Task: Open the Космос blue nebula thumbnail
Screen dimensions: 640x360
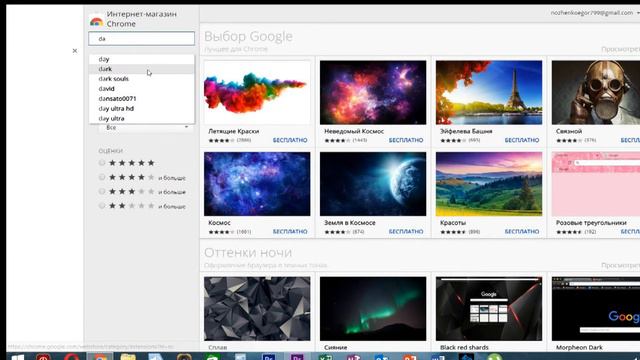Action: pos(257,184)
